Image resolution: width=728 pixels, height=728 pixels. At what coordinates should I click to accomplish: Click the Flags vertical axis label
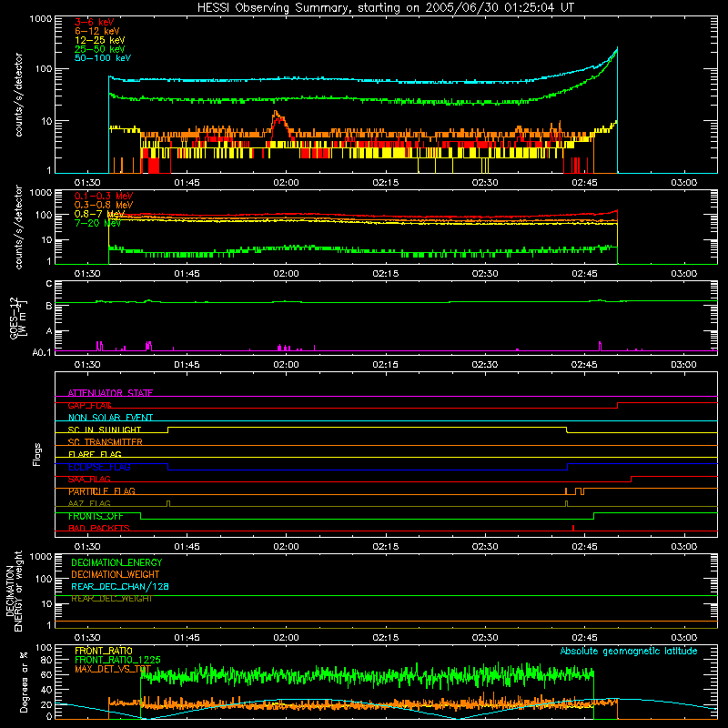click(37, 454)
